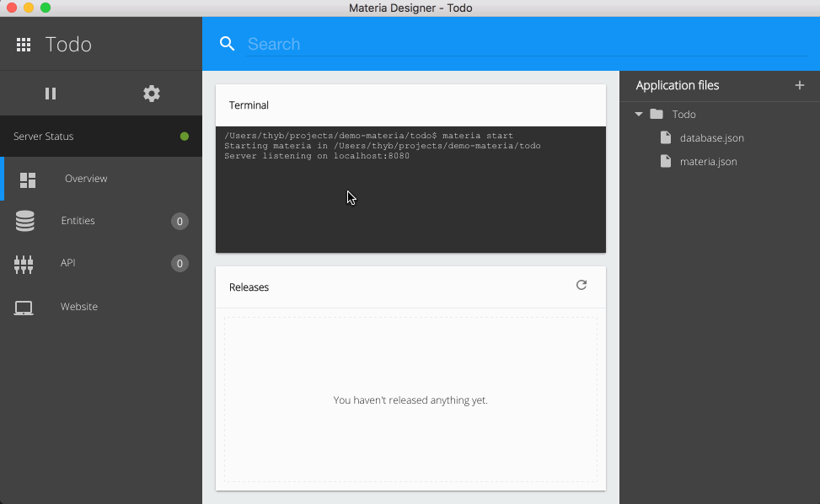
Task: Add a new application file with plus icon
Action: coord(800,85)
